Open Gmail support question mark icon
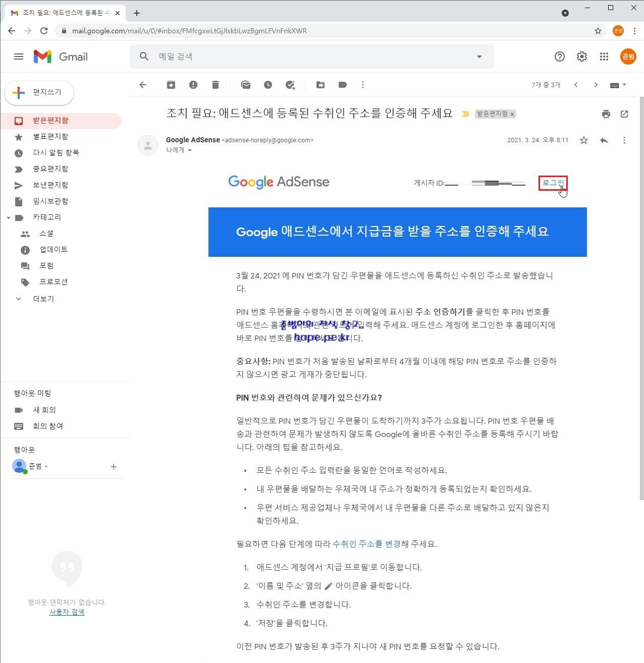 pyautogui.click(x=560, y=57)
